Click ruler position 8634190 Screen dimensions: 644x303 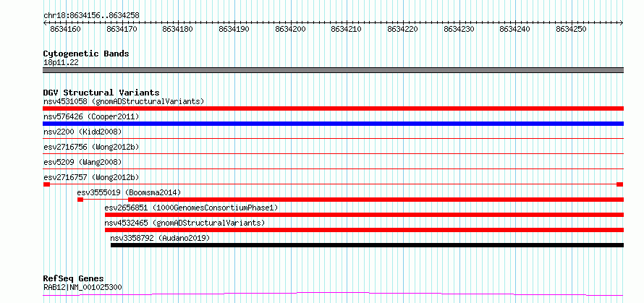tap(234, 29)
